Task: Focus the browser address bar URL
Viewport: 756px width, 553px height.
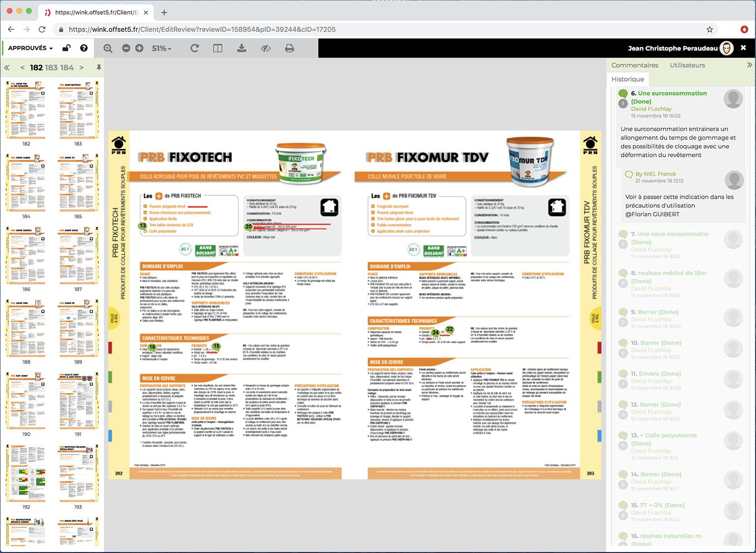Action: click(x=202, y=29)
